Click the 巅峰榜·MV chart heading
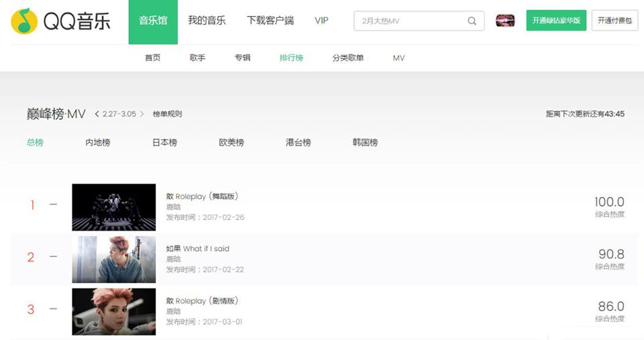The height and width of the screenshot is (340, 644). [x=56, y=114]
